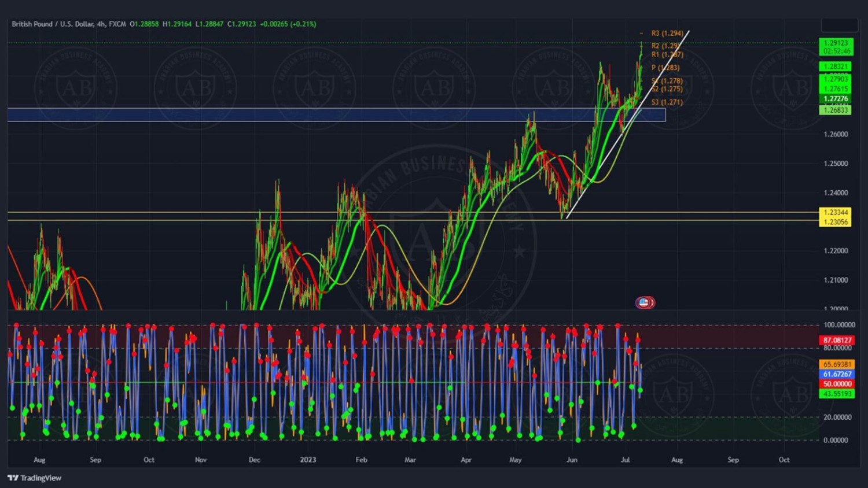Click the 100.00000 oscillator axis label

click(x=839, y=325)
